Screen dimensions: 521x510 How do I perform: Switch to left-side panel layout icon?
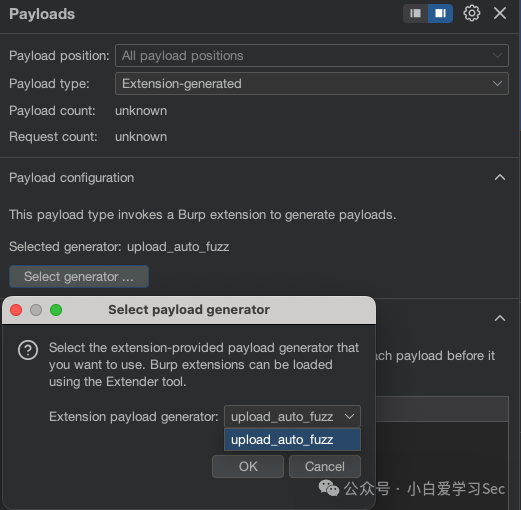tap(415, 13)
